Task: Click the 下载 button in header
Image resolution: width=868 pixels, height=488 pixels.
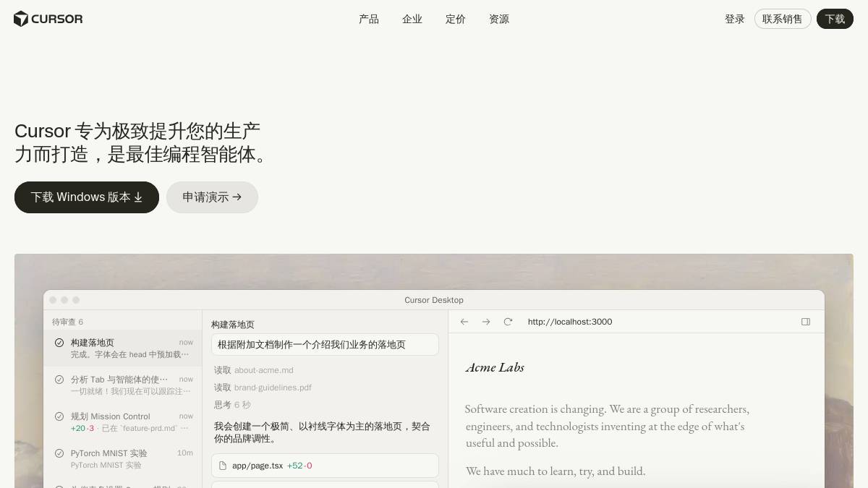Action: (x=835, y=19)
